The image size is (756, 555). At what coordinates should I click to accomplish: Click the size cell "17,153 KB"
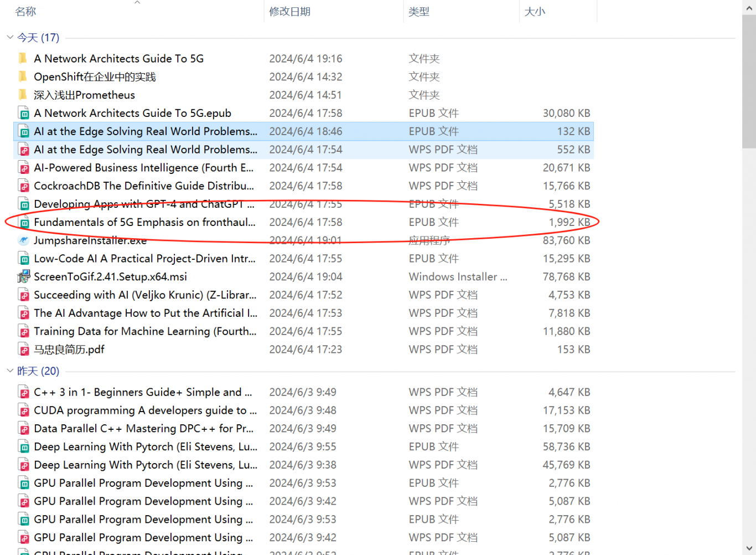[566, 410]
